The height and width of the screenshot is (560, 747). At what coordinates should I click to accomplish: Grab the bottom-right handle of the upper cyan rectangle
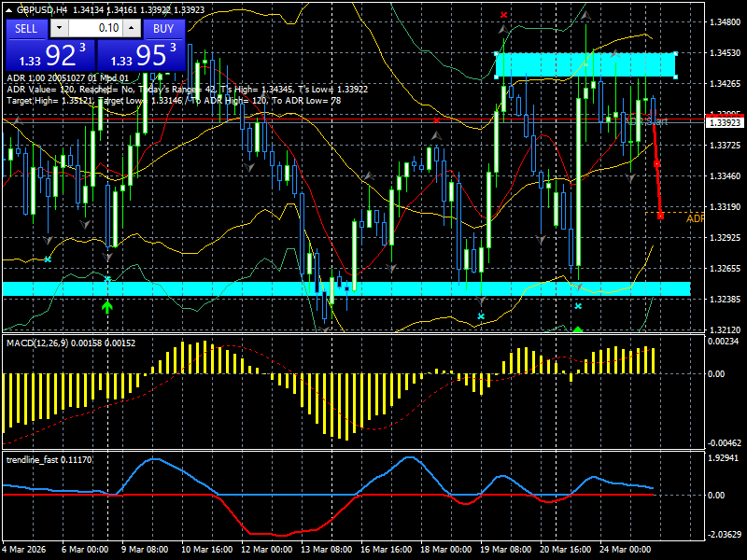click(675, 77)
